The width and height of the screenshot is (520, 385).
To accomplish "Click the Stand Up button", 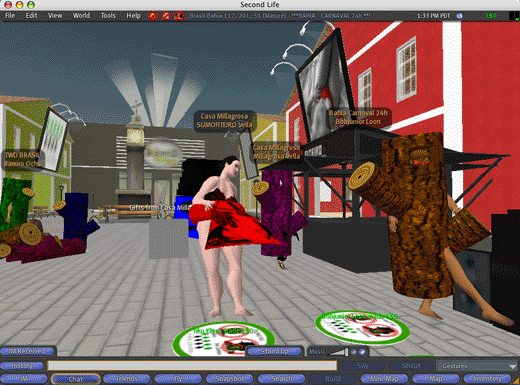I will click(275, 351).
